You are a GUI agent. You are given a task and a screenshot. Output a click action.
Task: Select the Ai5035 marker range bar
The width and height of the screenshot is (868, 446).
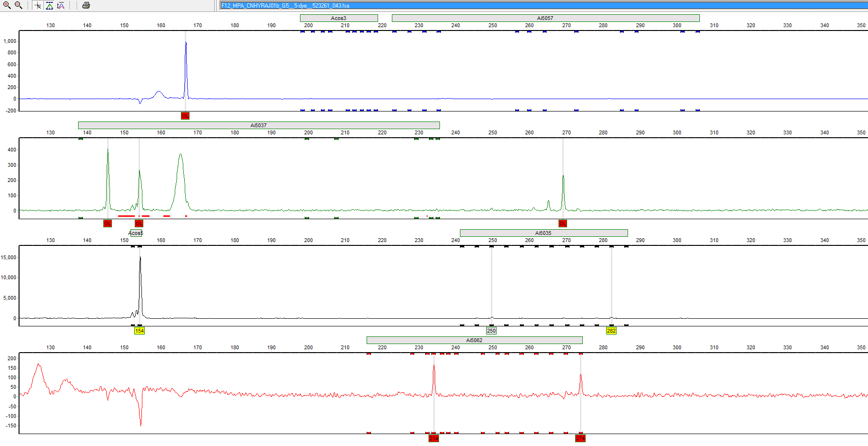coord(543,233)
